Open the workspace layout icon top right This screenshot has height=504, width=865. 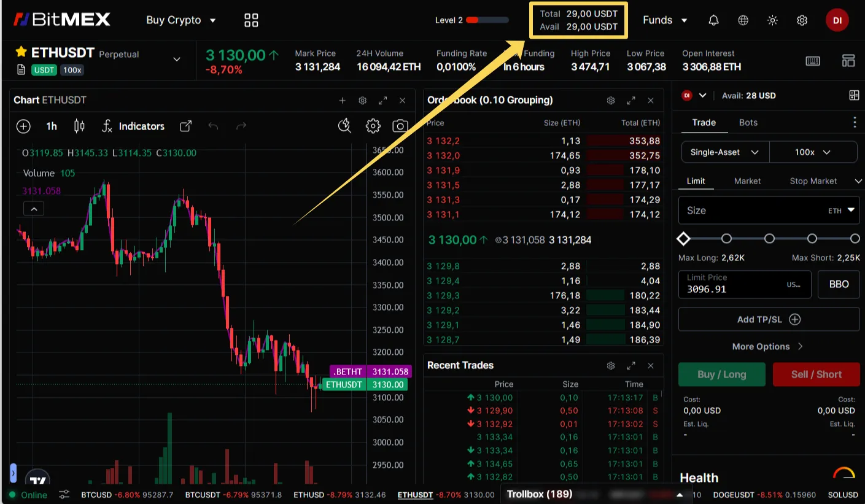pos(848,61)
